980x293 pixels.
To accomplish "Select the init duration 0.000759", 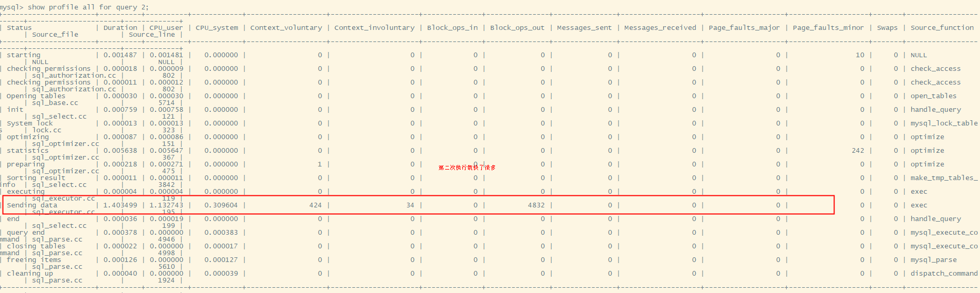I will tap(120, 110).
